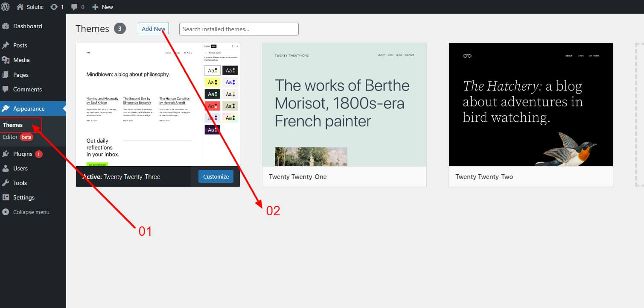The width and height of the screenshot is (644, 308).
Task: Focus the Search installed themes field
Action: point(239,29)
